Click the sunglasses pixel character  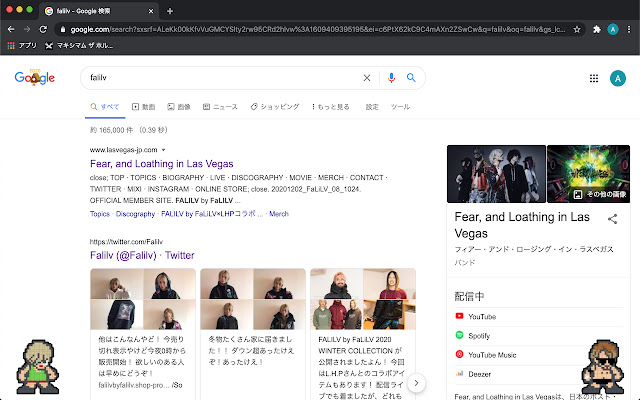pyautogui.click(x=602, y=367)
